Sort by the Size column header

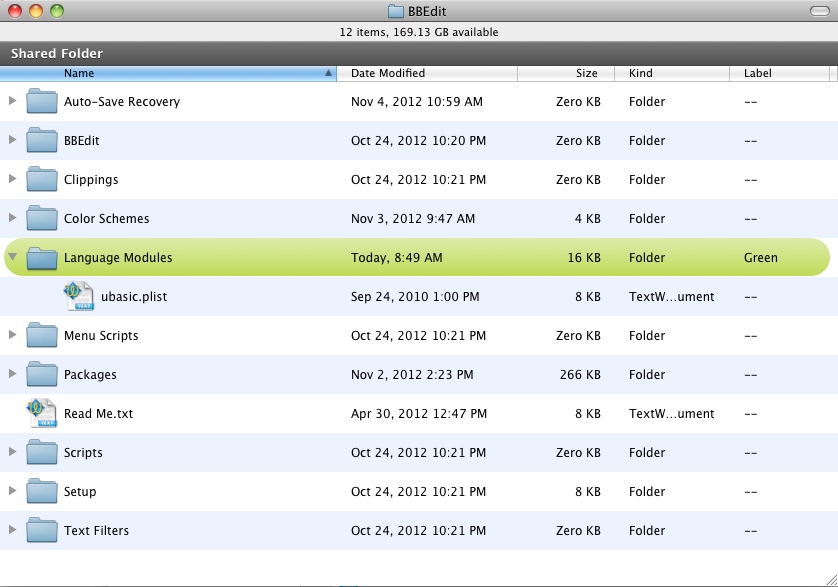(566, 73)
